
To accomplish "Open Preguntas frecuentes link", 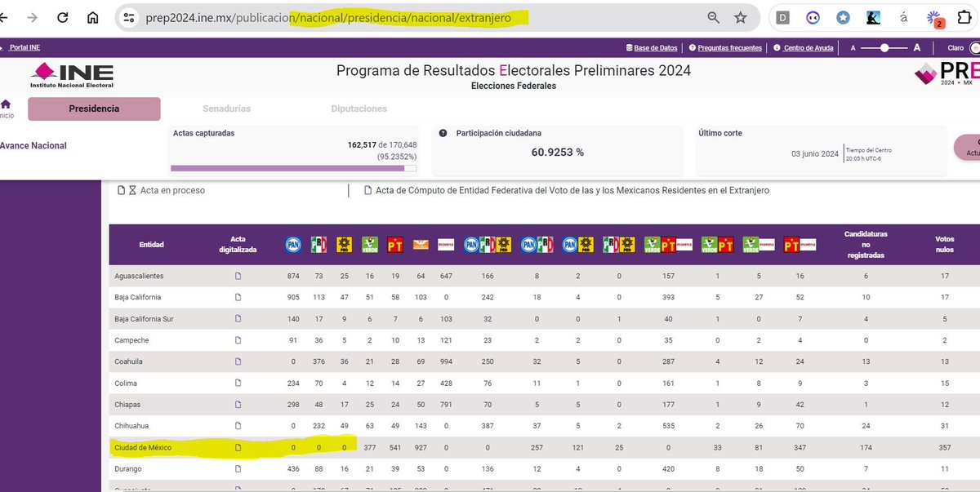I will point(725,48).
